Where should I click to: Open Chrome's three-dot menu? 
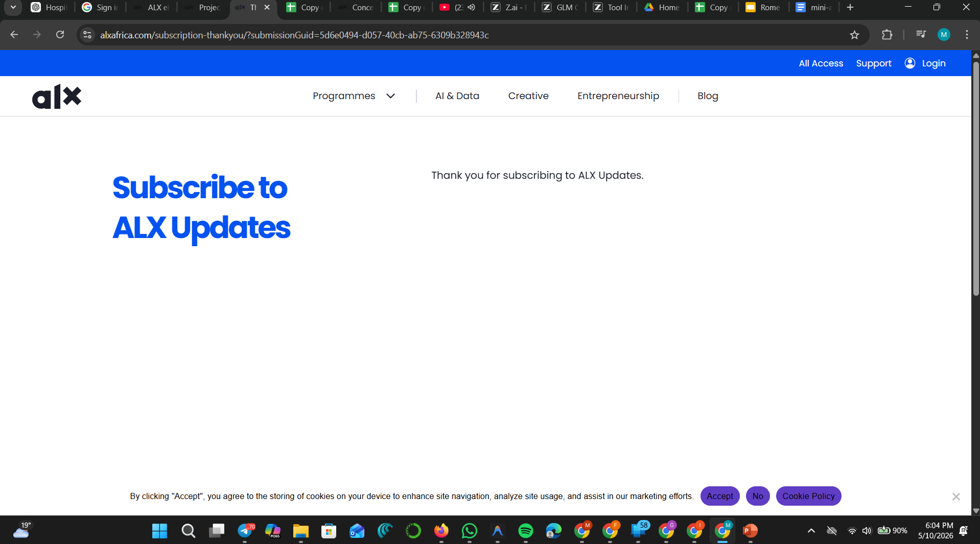[967, 35]
